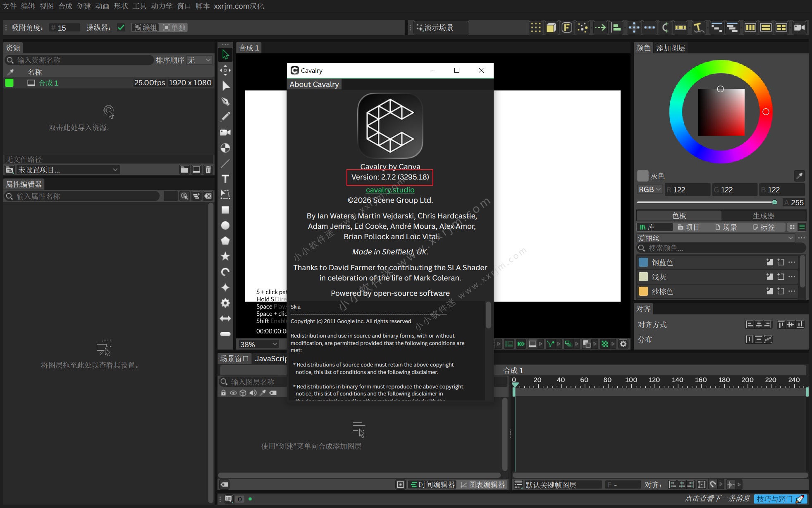Click the yellow cube Extrude icon
The width and height of the screenshot is (812, 508).
551,28
